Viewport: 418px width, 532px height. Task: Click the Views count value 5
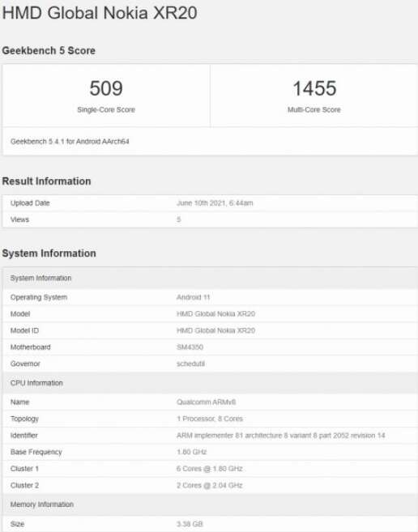178,219
